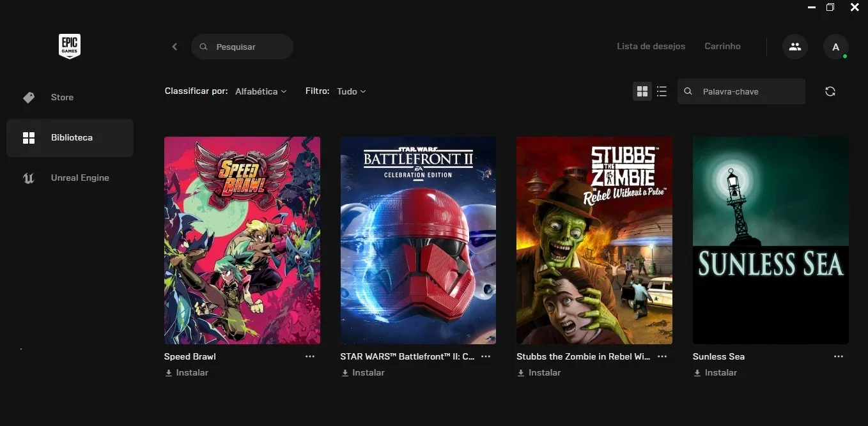Open the Carrinho link

722,46
